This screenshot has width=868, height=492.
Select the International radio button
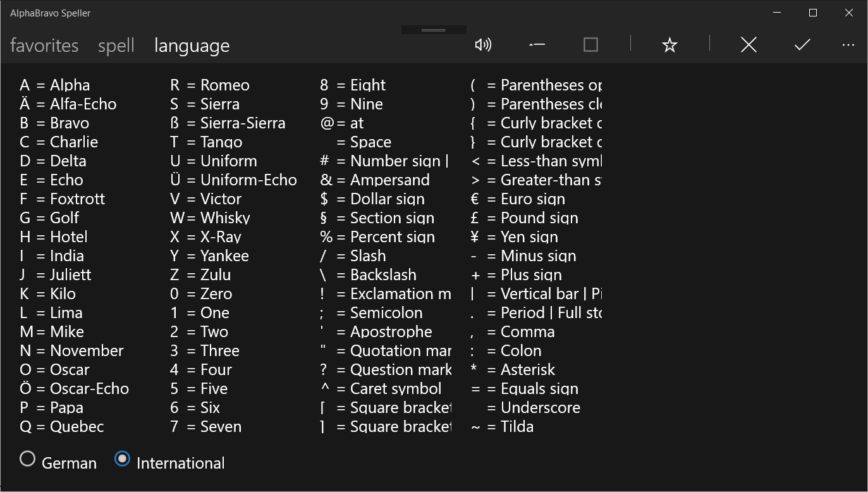point(122,459)
